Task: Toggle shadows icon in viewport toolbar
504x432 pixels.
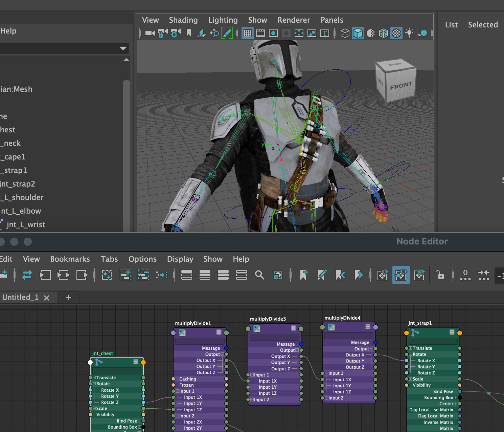Action: (422, 33)
